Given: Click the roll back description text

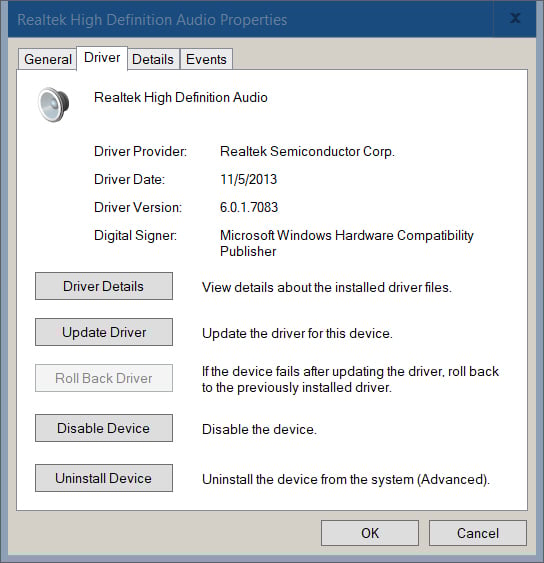Looking at the screenshot, I should click(x=350, y=379).
